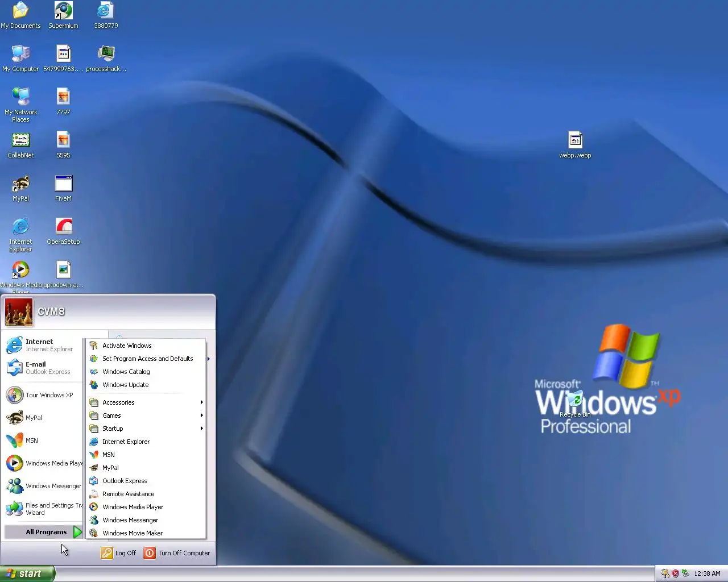Open the My Documents desktop icon

[20, 15]
